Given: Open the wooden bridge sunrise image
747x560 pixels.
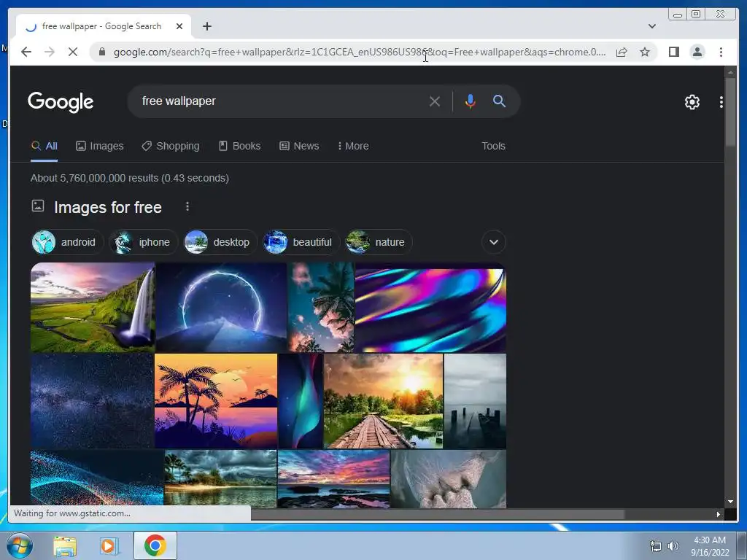Looking at the screenshot, I should (384, 401).
